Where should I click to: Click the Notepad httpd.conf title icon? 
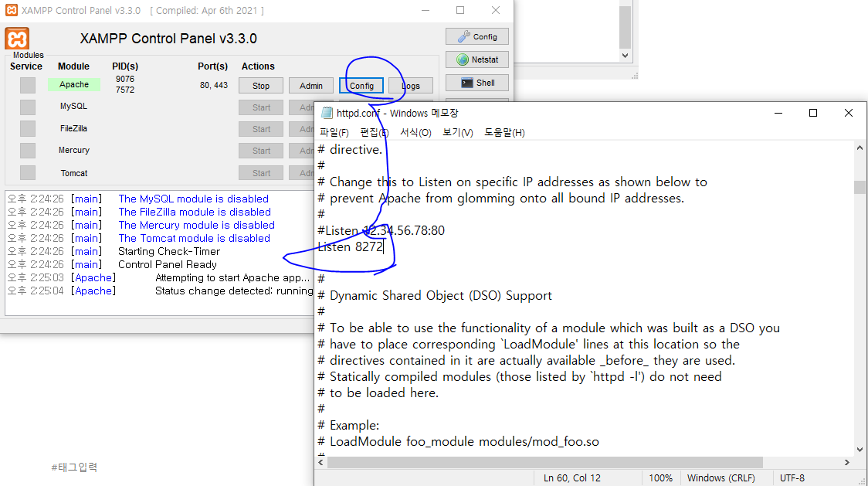[x=327, y=113]
